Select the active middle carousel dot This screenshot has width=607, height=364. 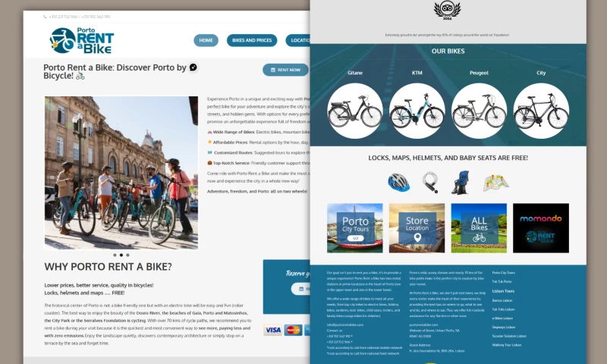[x=121, y=255]
